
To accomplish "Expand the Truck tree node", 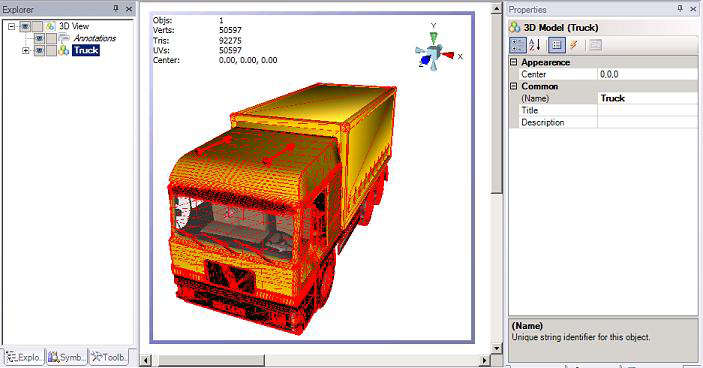I will pyautogui.click(x=26, y=51).
